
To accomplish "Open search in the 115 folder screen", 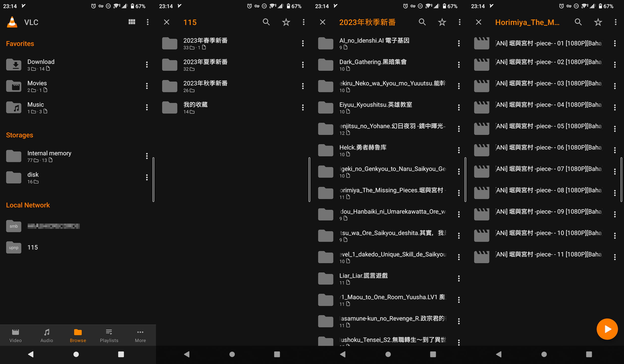I will click(x=266, y=22).
